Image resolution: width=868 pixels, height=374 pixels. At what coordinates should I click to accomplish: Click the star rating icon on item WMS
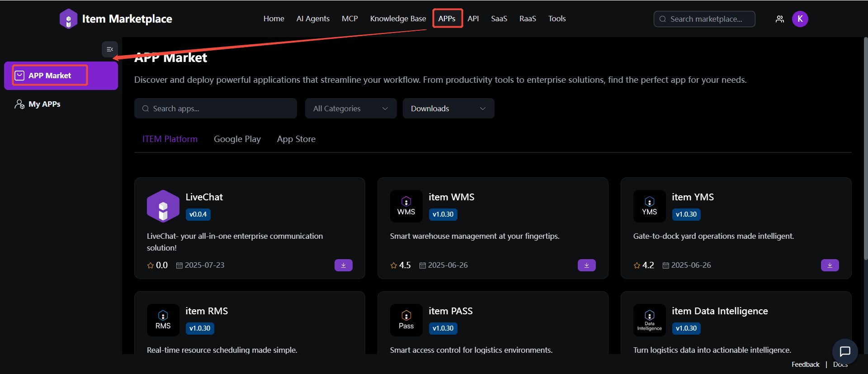[x=394, y=265]
